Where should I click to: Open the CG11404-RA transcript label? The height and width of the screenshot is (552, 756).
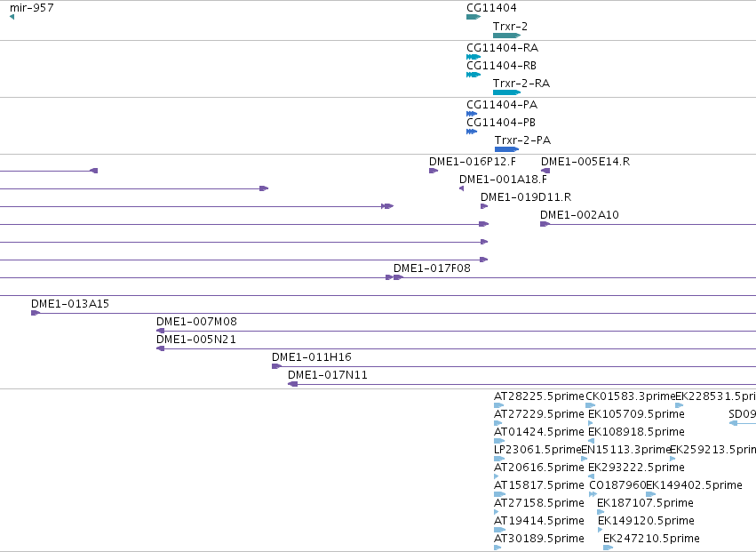point(503,48)
